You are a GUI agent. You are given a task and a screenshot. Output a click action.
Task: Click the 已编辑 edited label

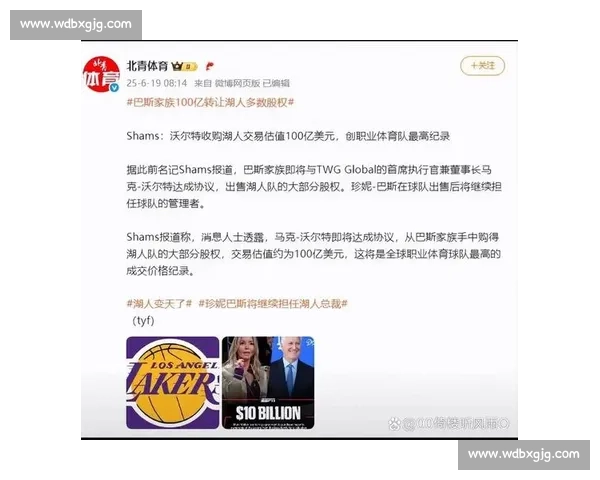click(x=276, y=82)
